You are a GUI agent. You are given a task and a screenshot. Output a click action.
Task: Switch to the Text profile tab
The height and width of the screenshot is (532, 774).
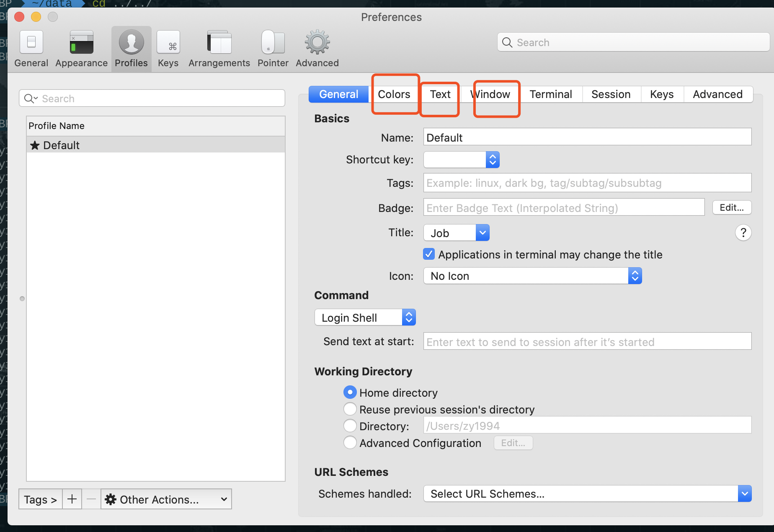tap(440, 94)
